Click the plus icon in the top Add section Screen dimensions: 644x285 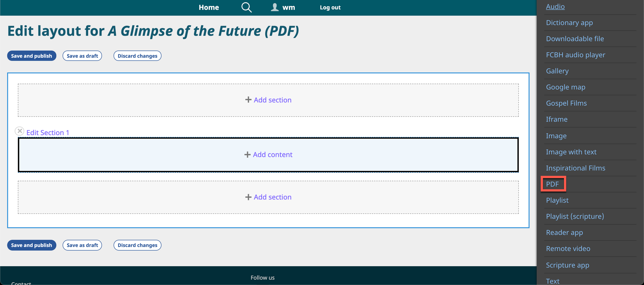coord(248,100)
